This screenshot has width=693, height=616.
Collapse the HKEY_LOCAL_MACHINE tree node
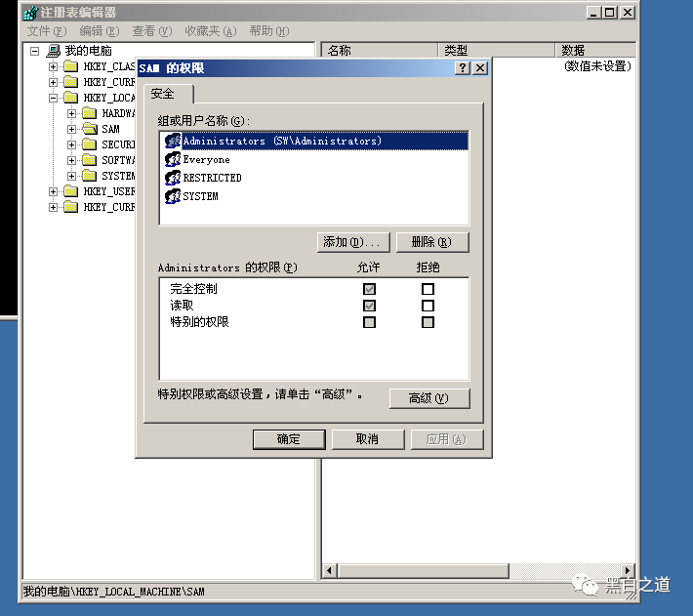pos(54,98)
